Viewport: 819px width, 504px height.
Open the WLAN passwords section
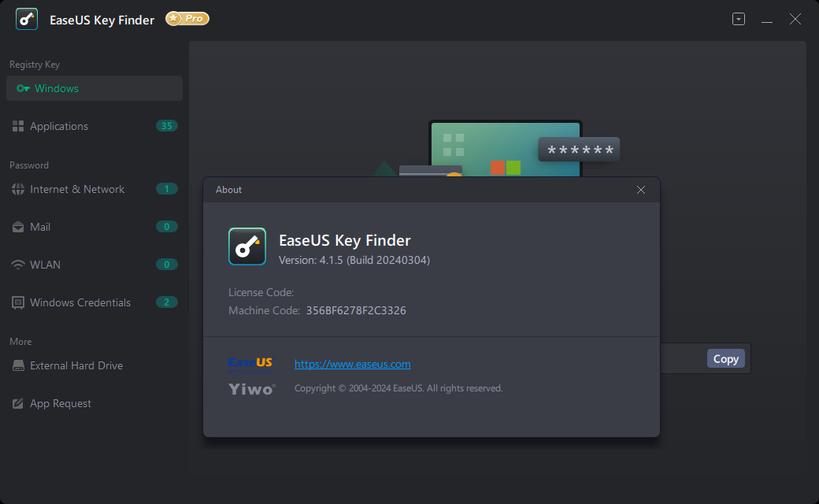[x=94, y=265]
